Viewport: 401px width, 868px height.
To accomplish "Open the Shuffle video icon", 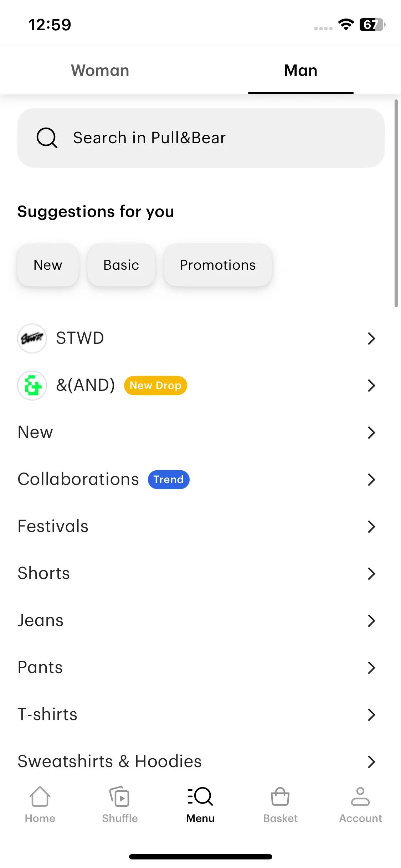I will tap(120, 796).
